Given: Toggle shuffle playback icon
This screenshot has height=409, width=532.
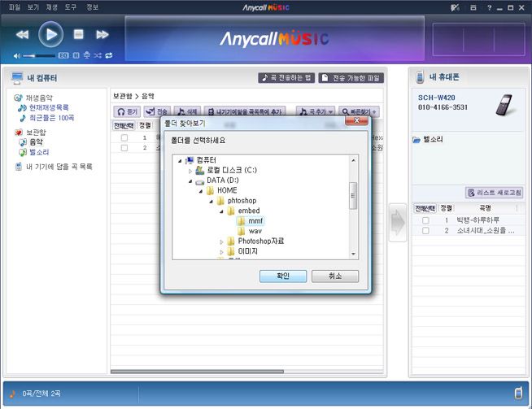Looking at the screenshot, I should tap(98, 55).
